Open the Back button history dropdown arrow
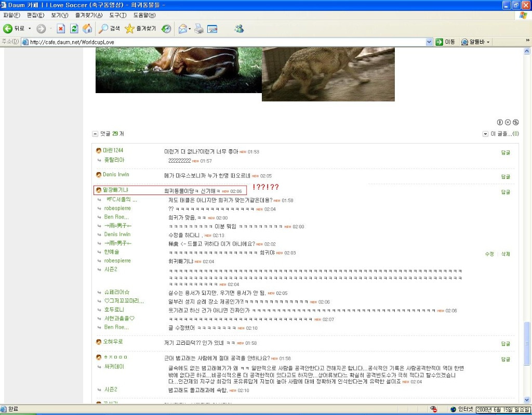 tap(30, 29)
